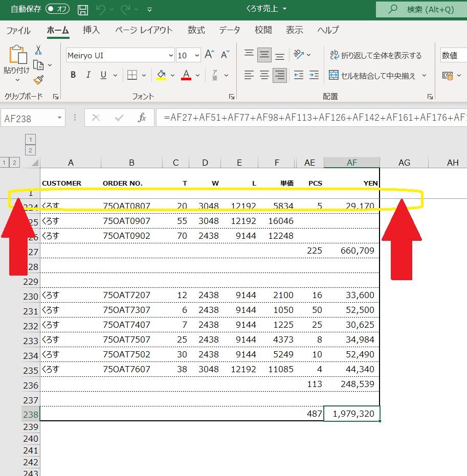Viewport: 467px width, 476px height.
Task: Toggle Italic formatting
Action: pos(88,75)
